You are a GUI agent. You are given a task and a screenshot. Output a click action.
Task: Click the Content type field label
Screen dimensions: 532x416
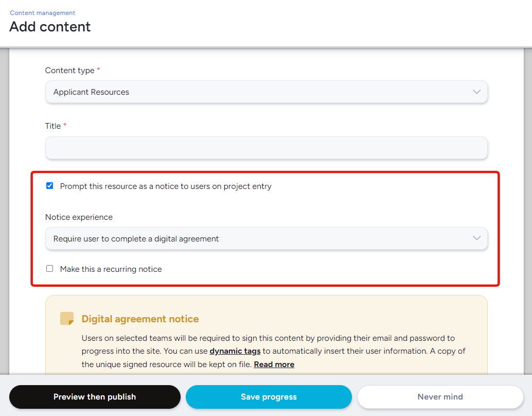(x=69, y=71)
